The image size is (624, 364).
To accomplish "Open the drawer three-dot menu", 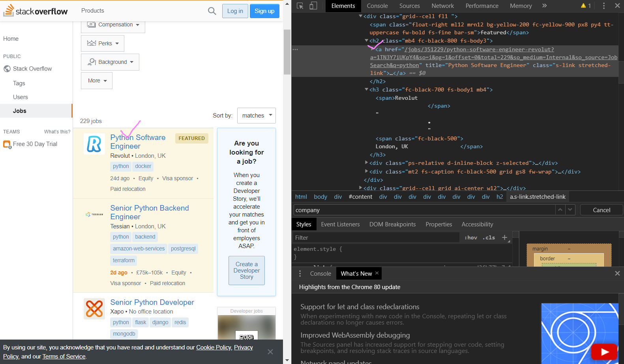I will click(x=300, y=273).
